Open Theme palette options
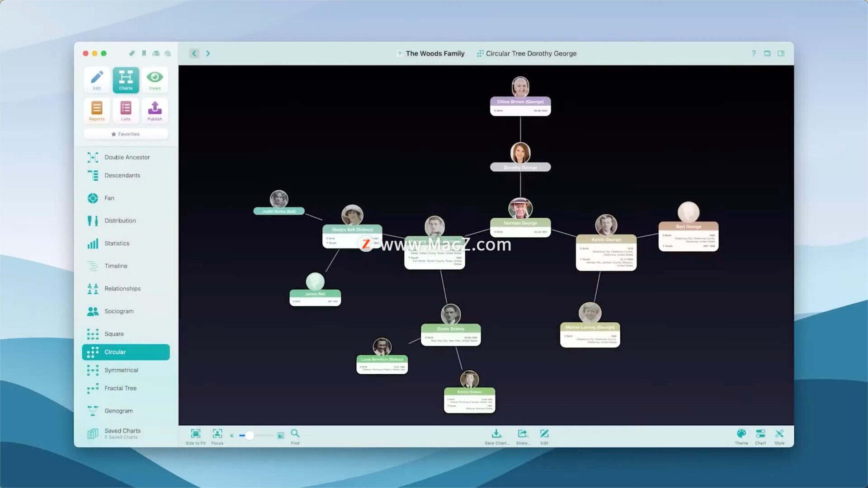This screenshot has width=868, height=488. click(x=741, y=437)
